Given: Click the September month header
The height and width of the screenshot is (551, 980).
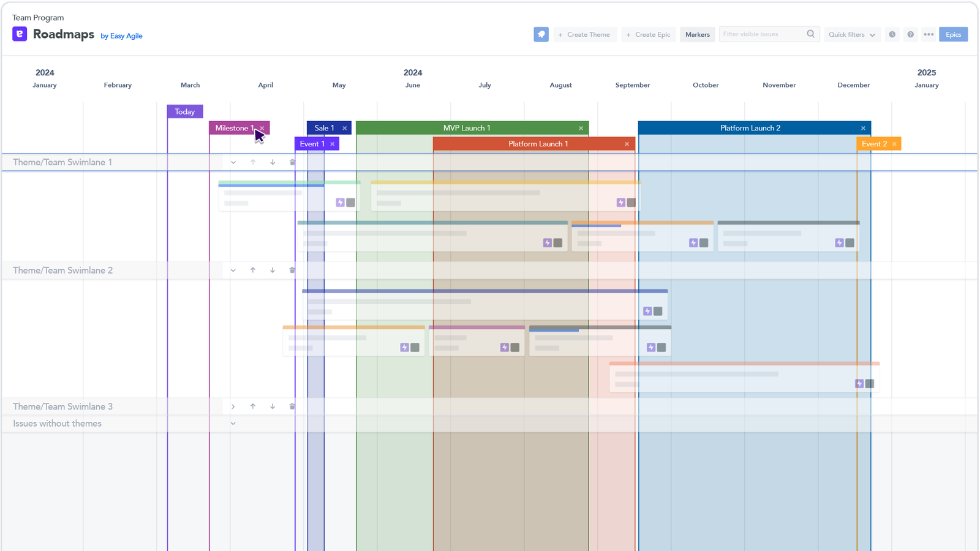Looking at the screenshot, I should pos(633,85).
